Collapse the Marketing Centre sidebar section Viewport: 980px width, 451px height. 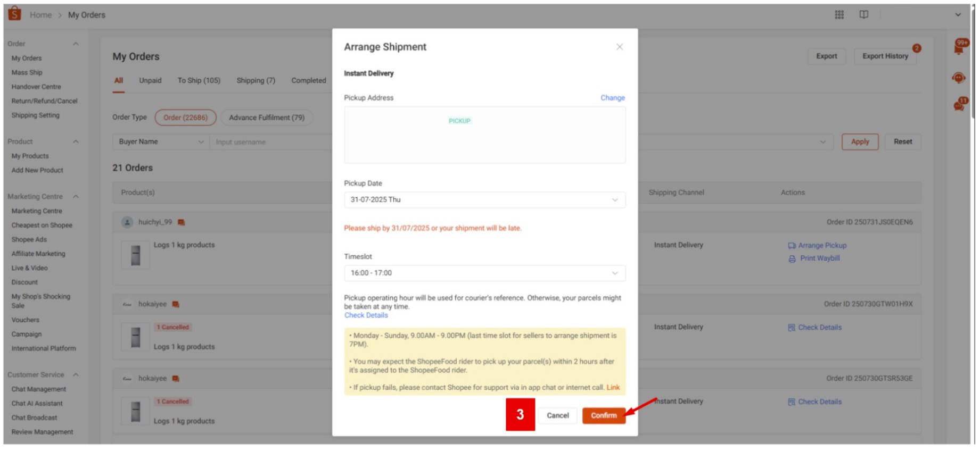[76, 197]
